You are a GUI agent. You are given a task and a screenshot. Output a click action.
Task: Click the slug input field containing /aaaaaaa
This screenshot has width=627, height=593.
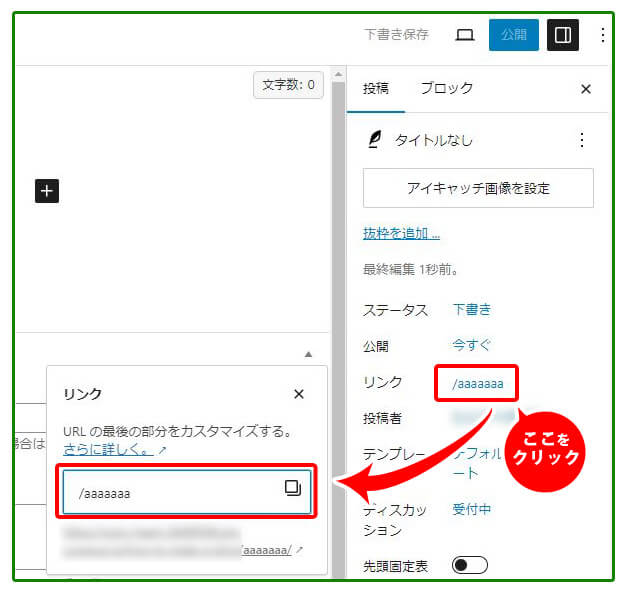[187, 492]
